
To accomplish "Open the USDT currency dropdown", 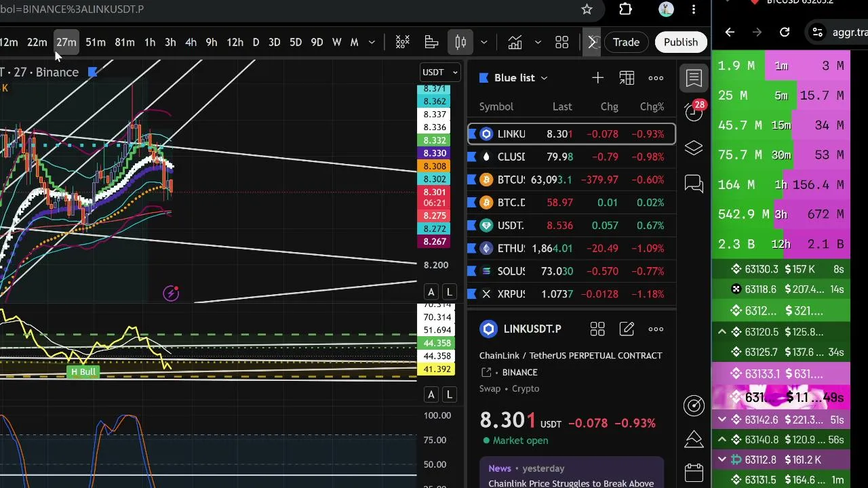I will [441, 72].
